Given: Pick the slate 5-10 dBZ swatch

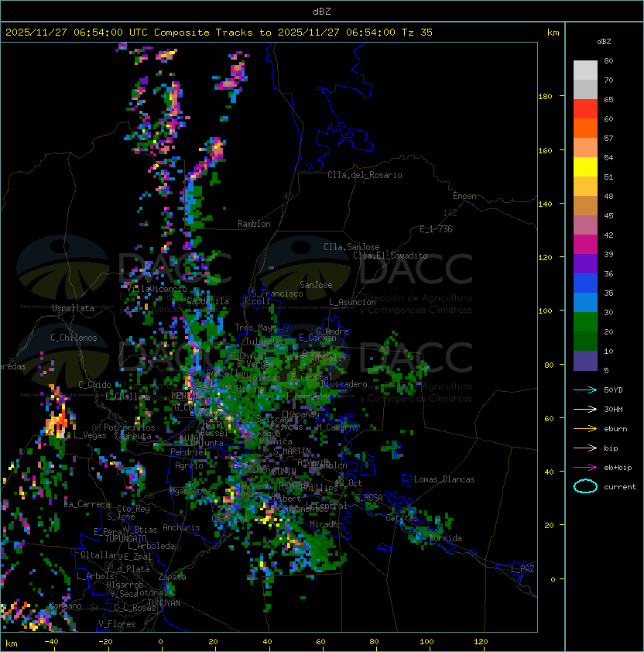Looking at the screenshot, I should [x=585, y=361].
